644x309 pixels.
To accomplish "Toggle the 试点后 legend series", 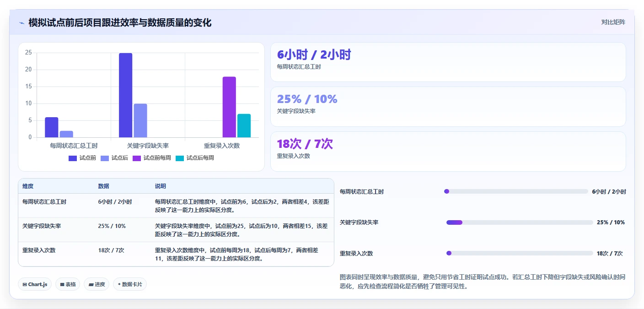I will point(114,158).
